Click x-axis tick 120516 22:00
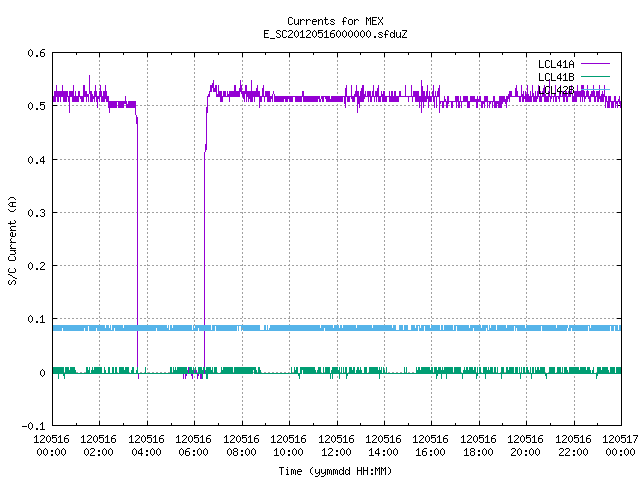 coord(573,445)
